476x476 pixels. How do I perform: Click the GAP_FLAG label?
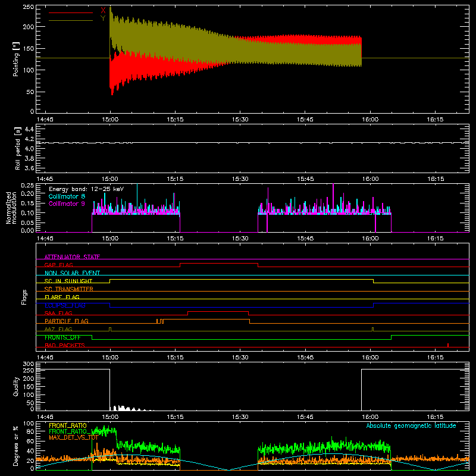(x=59, y=265)
